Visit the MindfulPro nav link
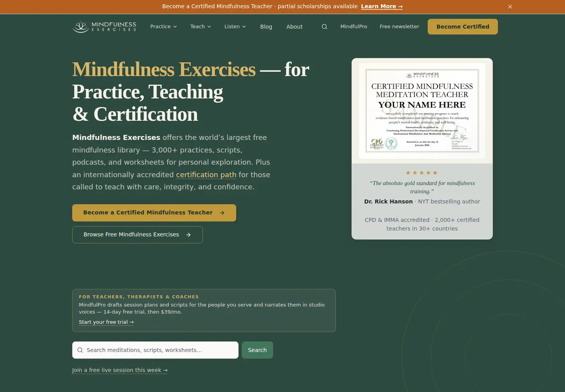The width and height of the screenshot is (565, 392). [x=354, y=27]
